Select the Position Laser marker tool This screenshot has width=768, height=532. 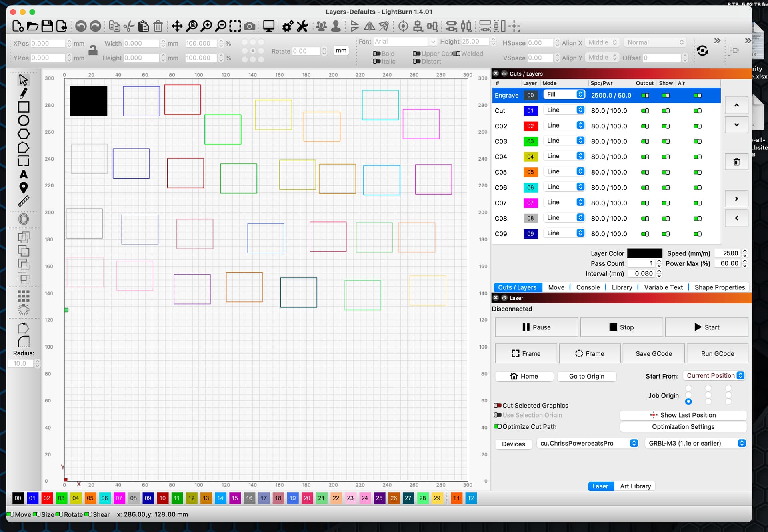point(23,188)
